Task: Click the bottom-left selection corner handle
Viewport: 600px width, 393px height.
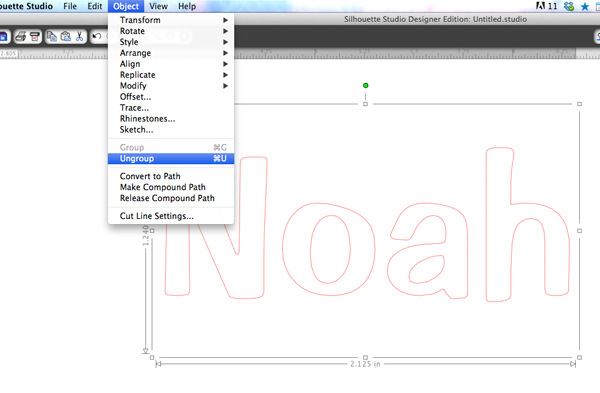Action: (x=152, y=357)
